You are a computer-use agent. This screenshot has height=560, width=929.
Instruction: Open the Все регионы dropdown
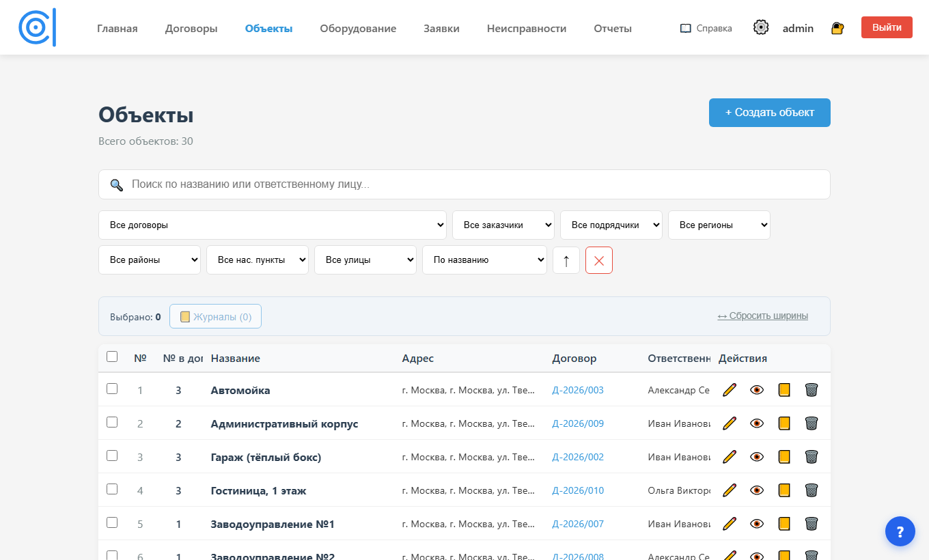pos(719,225)
